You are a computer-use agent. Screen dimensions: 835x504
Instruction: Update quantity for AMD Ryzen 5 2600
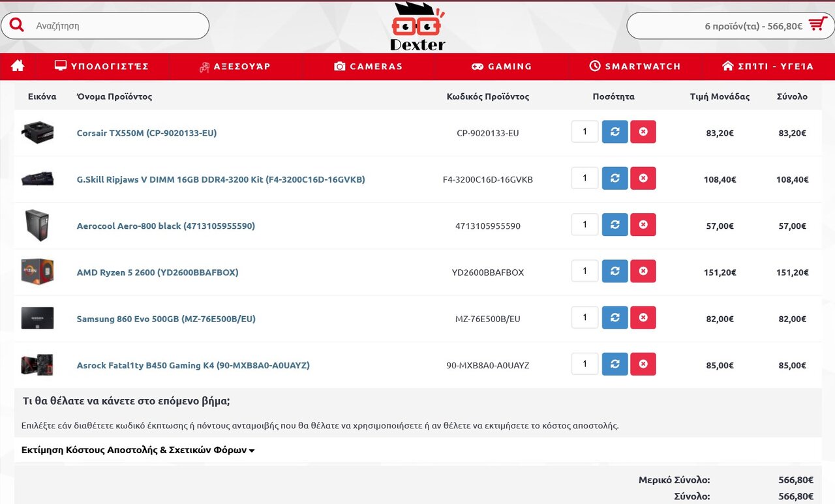pyautogui.click(x=615, y=271)
